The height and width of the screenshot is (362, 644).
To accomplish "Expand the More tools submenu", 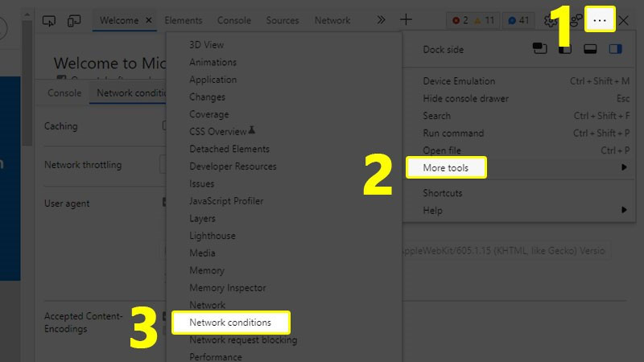I will (x=445, y=167).
